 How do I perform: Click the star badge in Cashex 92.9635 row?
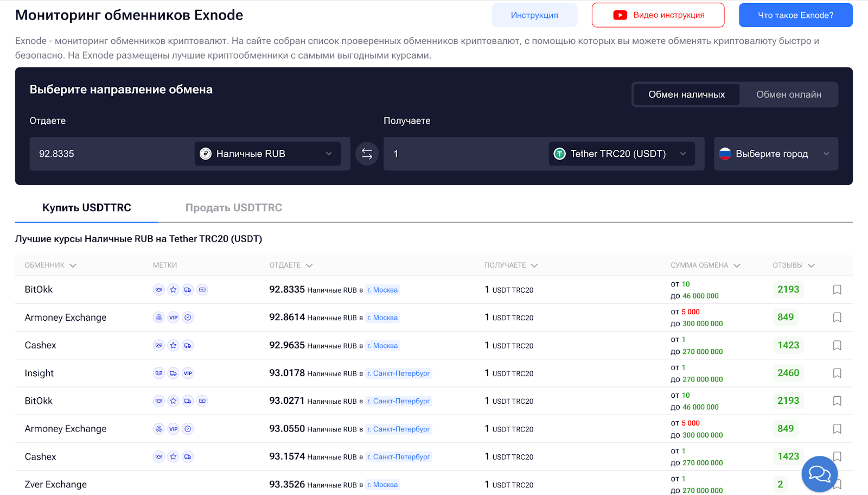click(x=174, y=345)
